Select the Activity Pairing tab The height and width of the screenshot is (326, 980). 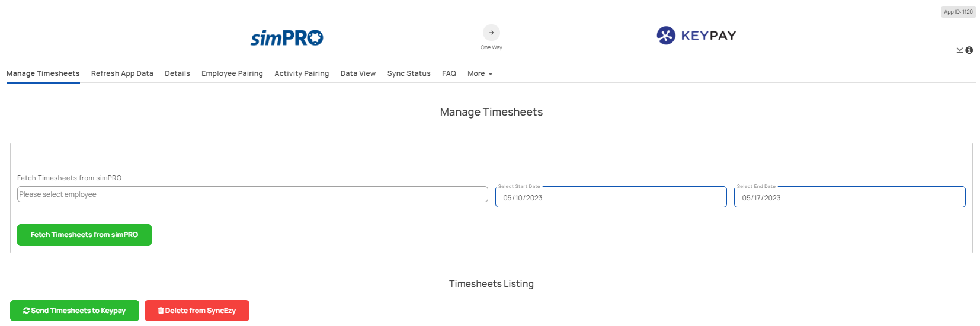click(x=302, y=73)
